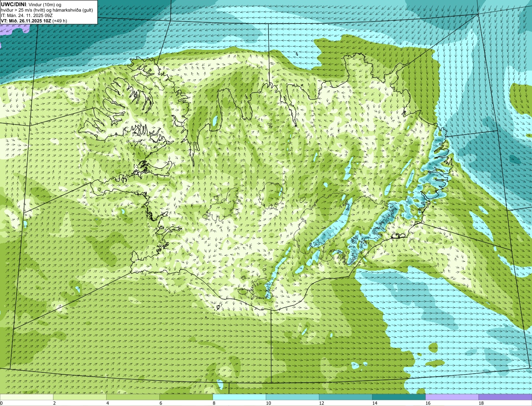
Task: Click the 0–2 m/s pale yellow legend swatch
Action: pos(27,397)
